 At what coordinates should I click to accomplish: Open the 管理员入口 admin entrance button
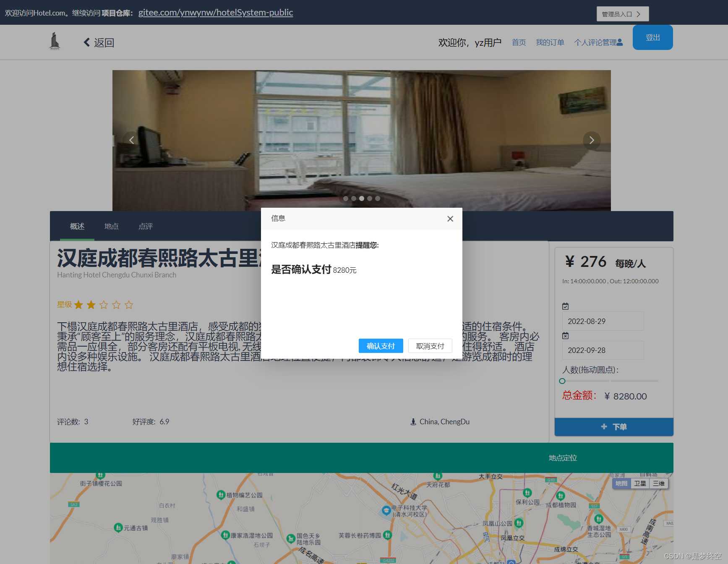(x=623, y=14)
